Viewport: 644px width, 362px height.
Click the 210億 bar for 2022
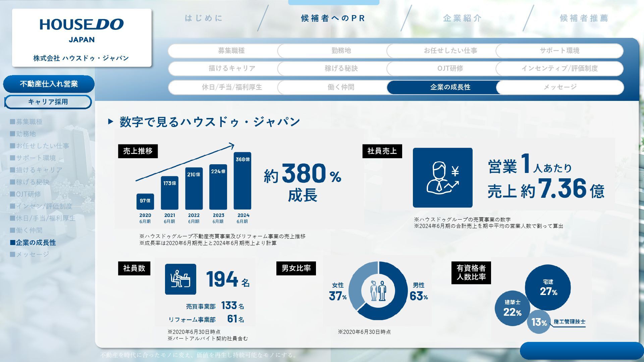[x=194, y=189]
